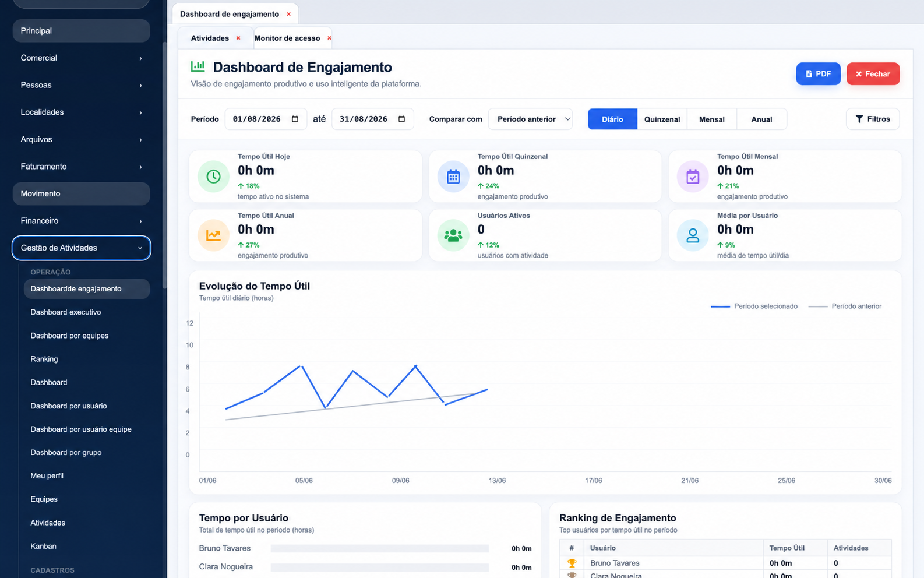Click the clock icon on Tempo Útil Hoje card
This screenshot has height=578, width=924.
coord(214,177)
